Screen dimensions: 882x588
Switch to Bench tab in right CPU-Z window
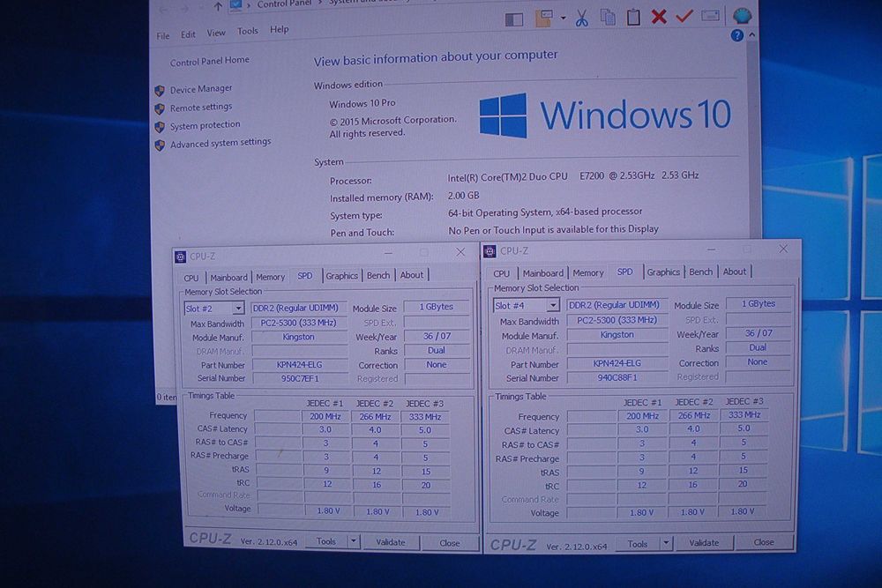pyautogui.click(x=701, y=271)
